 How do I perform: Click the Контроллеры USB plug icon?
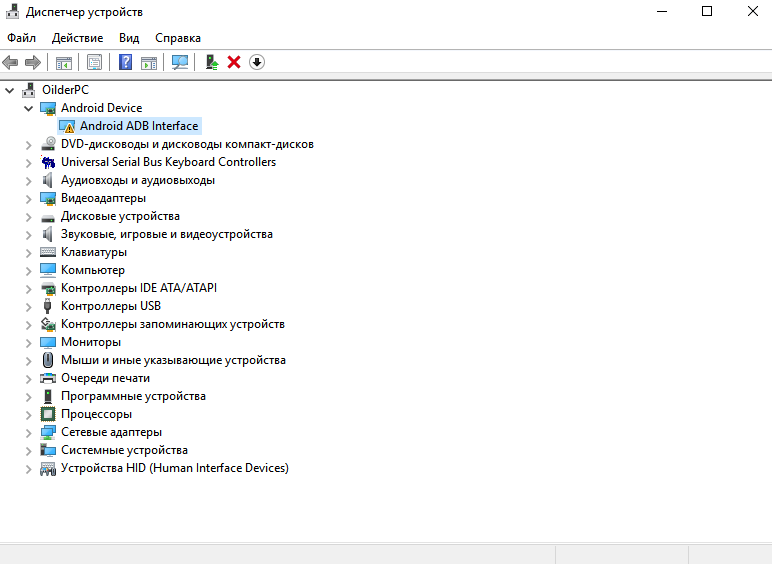[x=47, y=306]
